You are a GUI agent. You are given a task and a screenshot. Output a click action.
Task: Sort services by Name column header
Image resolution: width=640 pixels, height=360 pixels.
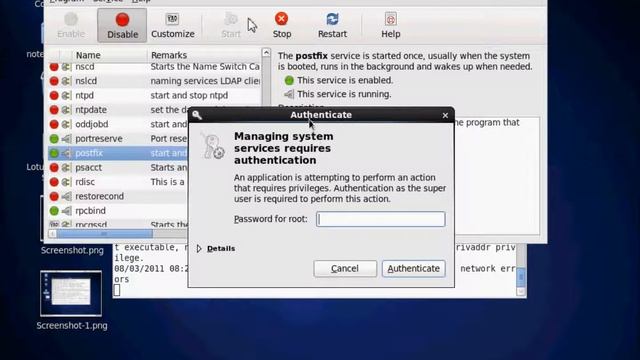tap(109, 55)
